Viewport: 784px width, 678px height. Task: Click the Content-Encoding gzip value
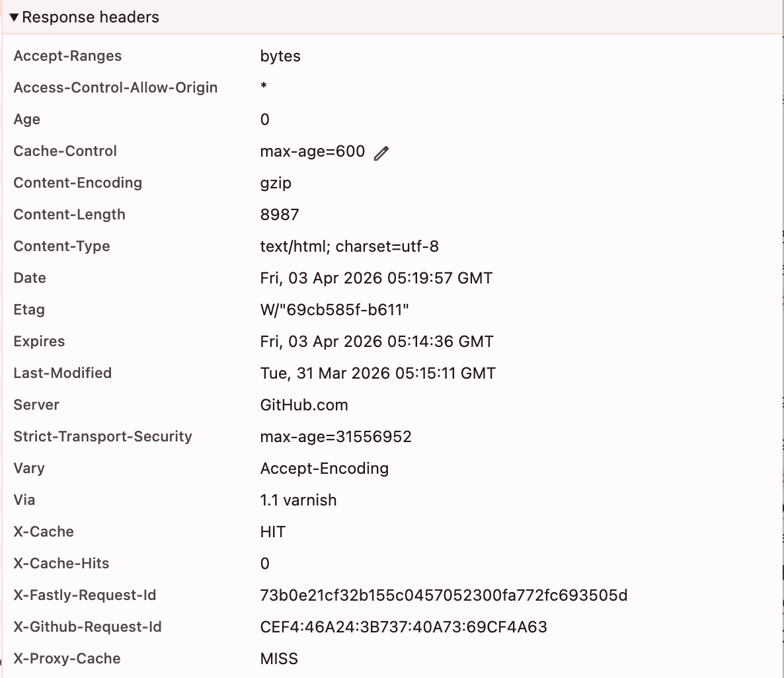point(276,183)
